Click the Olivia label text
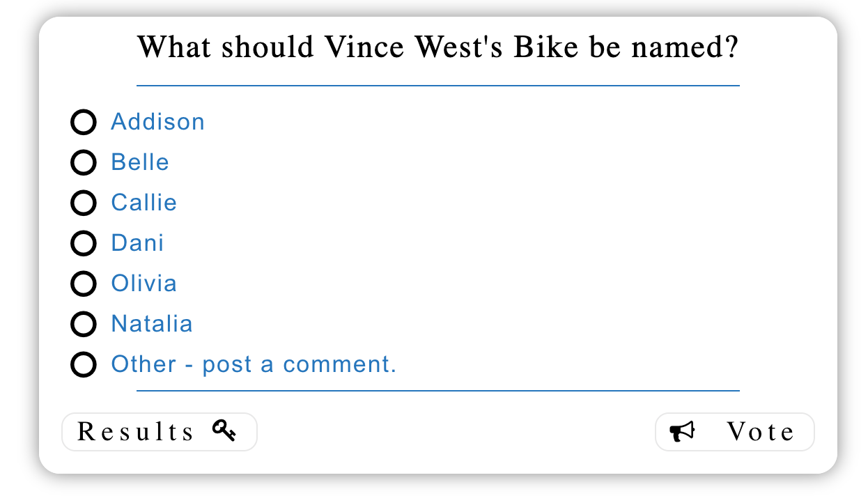Image resolution: width=868 pixels, height=496 pixels. 144,284
